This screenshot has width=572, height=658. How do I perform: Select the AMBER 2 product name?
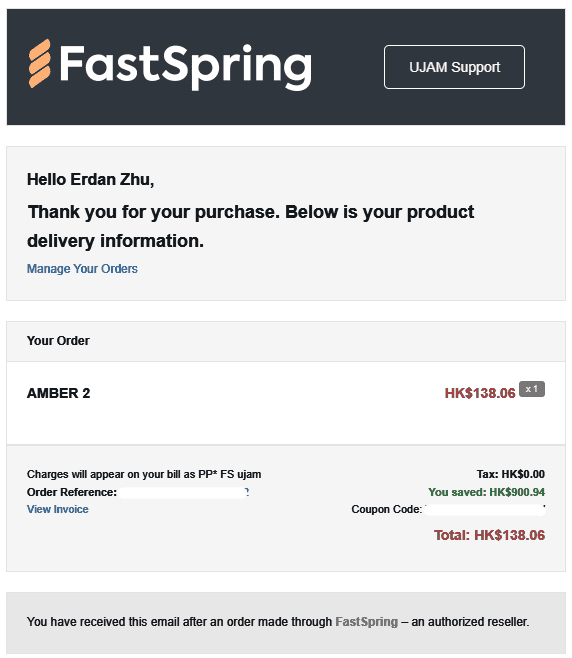(x=58, y=393)
